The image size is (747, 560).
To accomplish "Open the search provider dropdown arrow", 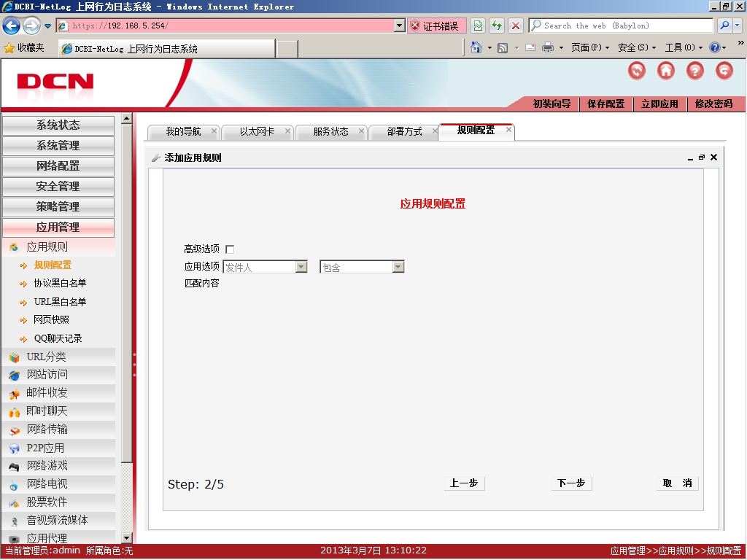I will (738, 26).
